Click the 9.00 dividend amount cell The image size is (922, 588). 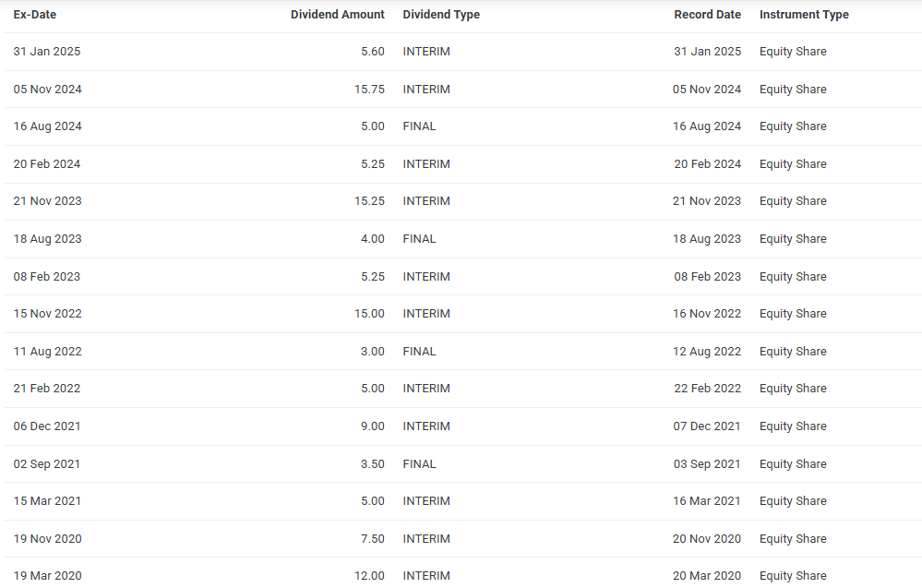pyautogui.click(x=373, y=426)
